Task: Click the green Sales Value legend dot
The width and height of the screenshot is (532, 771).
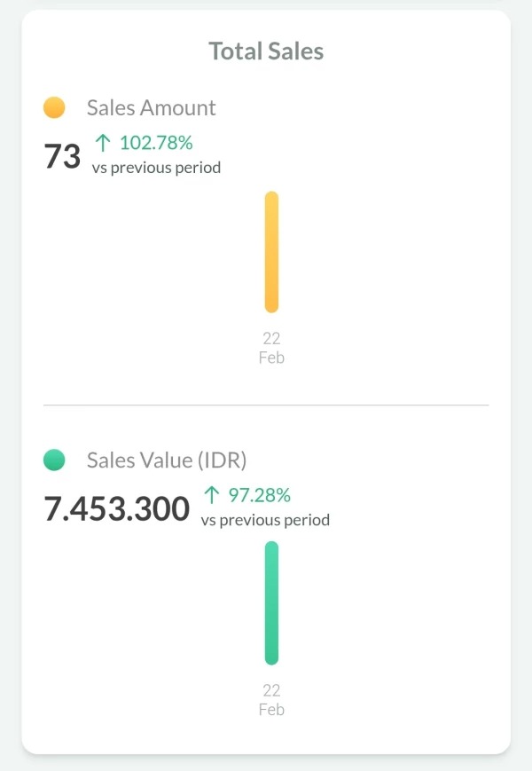Action: (54, 460)
